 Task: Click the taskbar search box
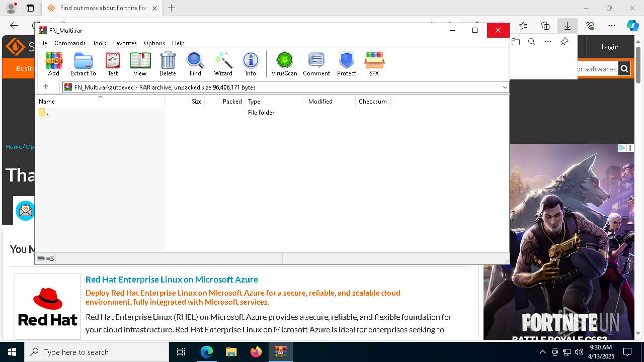[x=97, y=352]
